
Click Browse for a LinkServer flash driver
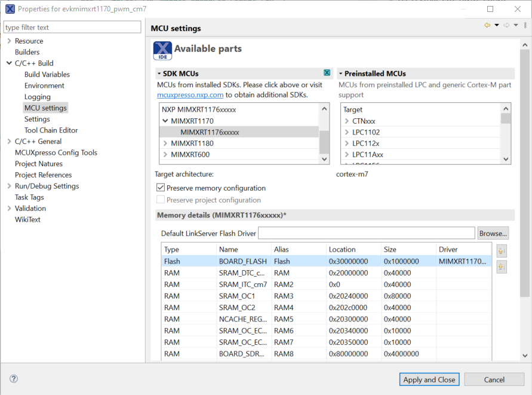(x=492, y=232)
